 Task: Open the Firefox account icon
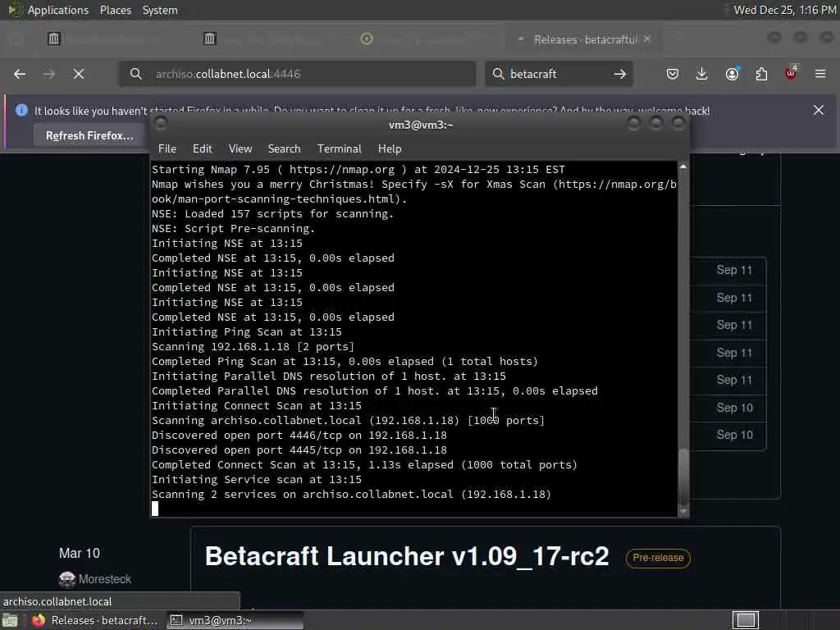click(x=732, y=74)
